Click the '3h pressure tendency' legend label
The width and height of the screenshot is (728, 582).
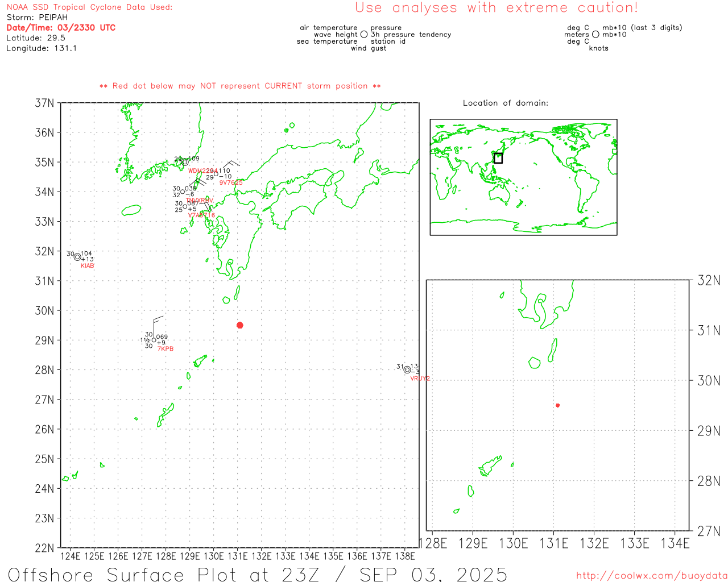(x=411, y=35)
